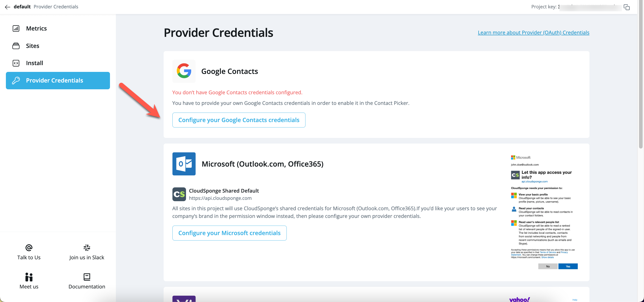Click the CloudSponge Shared Default text
The image size is (644, 302).
point(224,191)
